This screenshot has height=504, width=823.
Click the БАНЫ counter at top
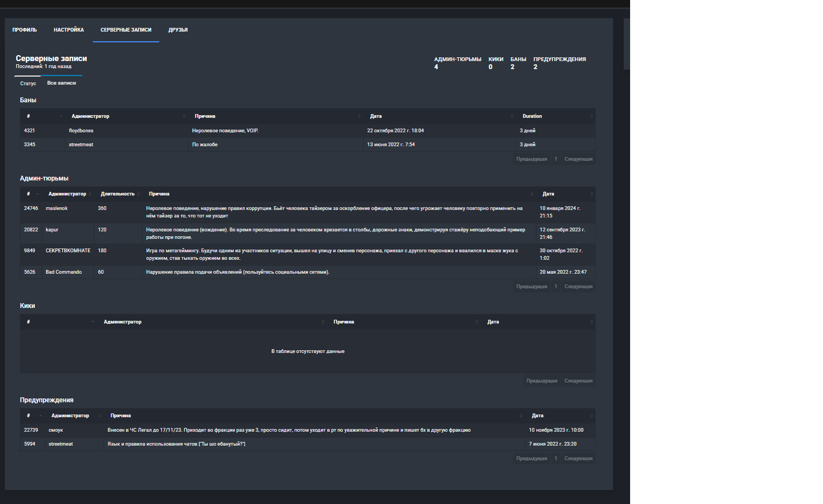[518, 63]
